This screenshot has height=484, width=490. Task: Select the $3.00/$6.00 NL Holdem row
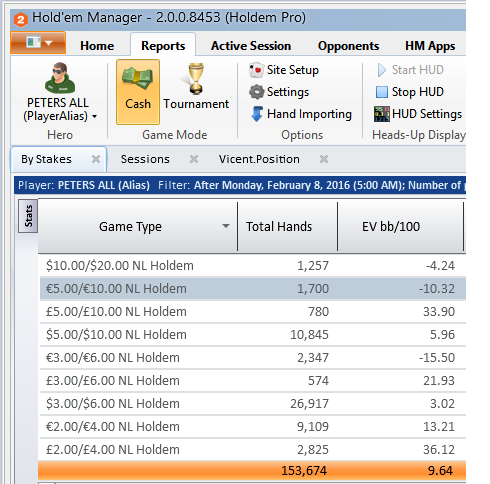click(x=253, y=404)
